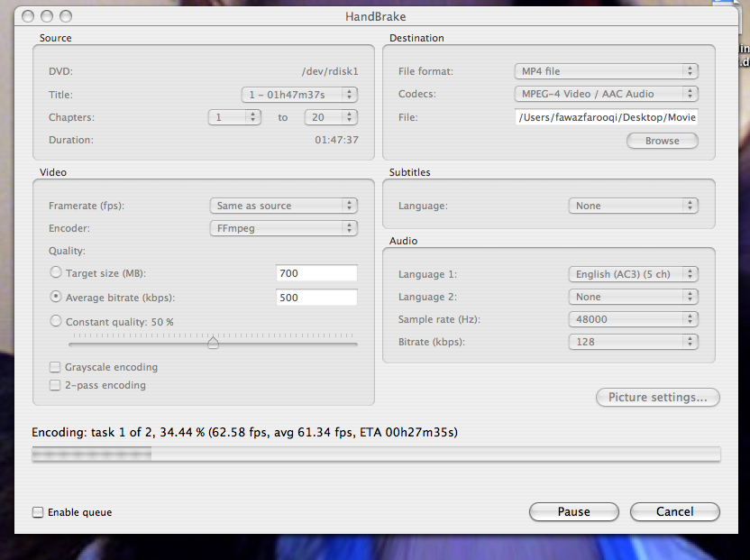Open Picture settings...
The height and width of the screenshot is (560, 750).
tap(658, 398)
